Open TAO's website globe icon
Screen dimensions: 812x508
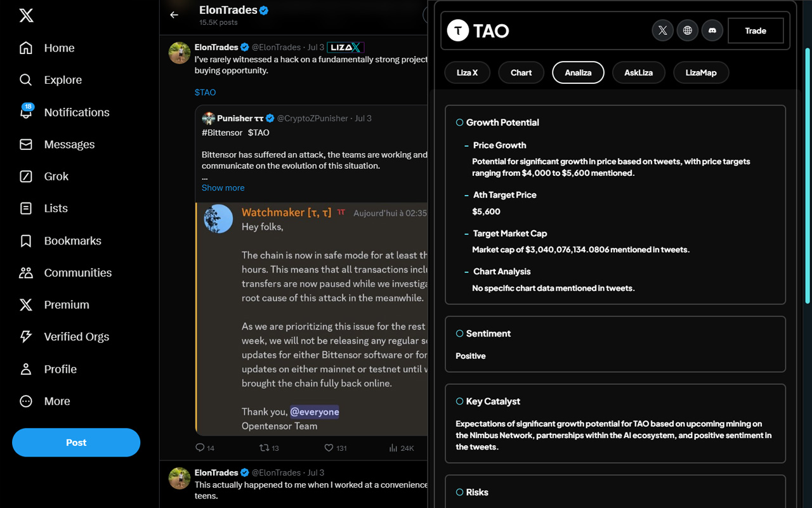tap(688, 30)
